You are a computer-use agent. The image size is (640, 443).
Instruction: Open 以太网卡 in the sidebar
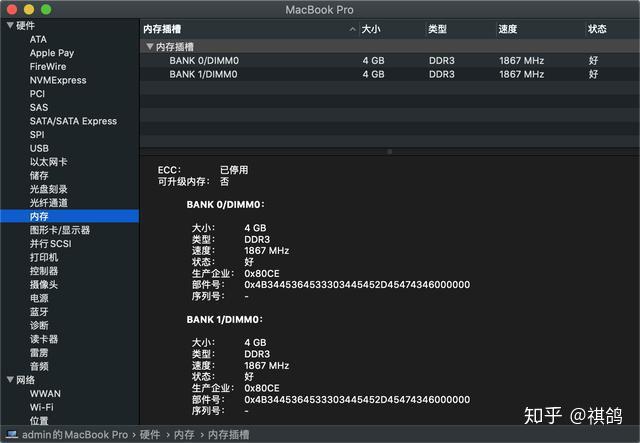point(48,162)
